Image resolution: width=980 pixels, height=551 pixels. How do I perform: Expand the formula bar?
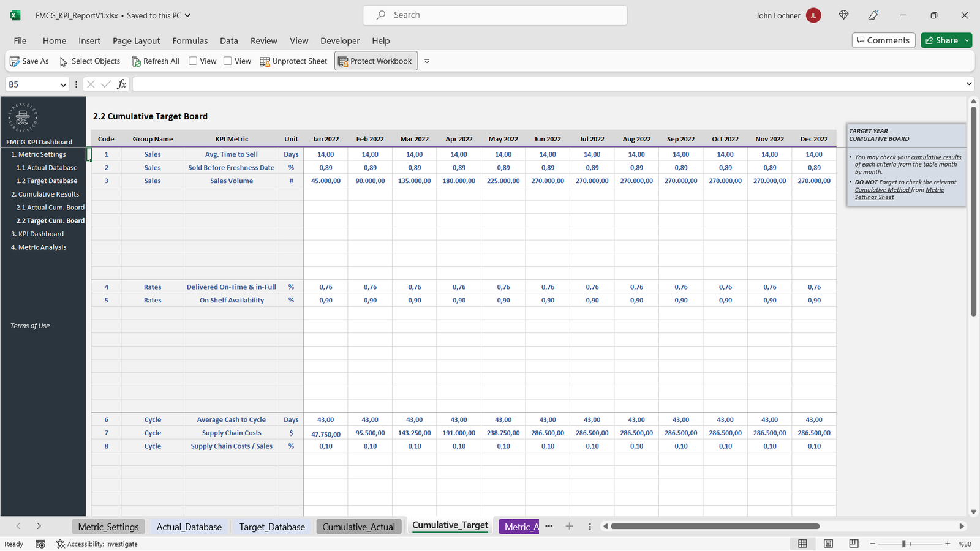click(x=968, y=84)
